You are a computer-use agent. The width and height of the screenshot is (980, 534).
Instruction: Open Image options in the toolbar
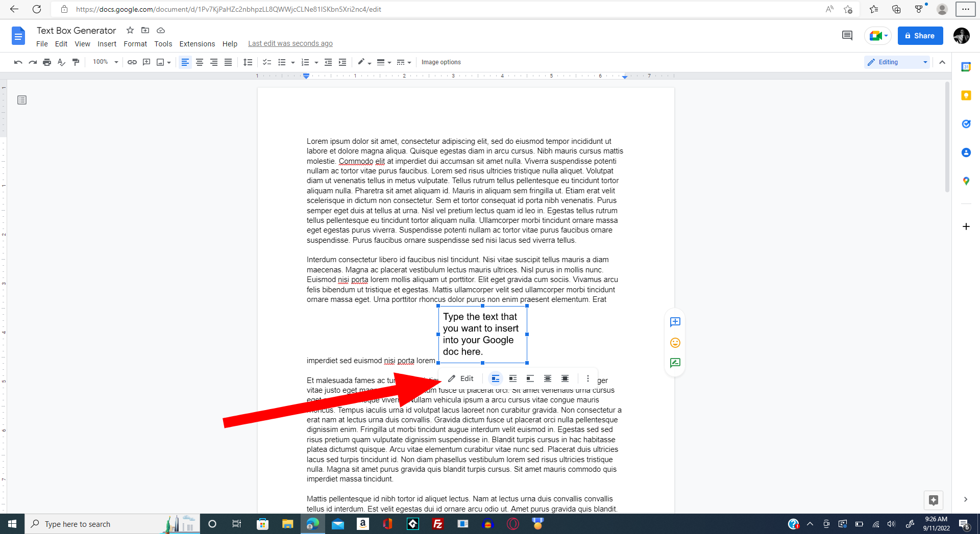[441, 62]
